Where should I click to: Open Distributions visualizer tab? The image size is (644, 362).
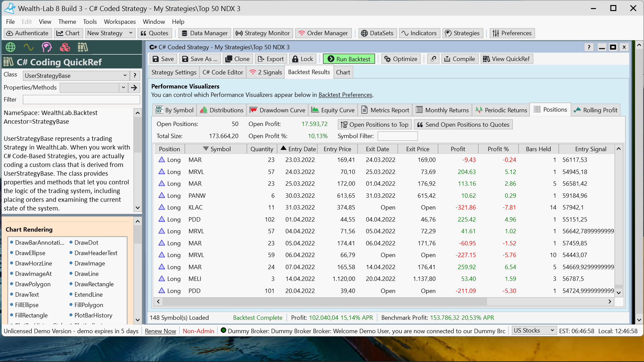click(x=221, y=110)
